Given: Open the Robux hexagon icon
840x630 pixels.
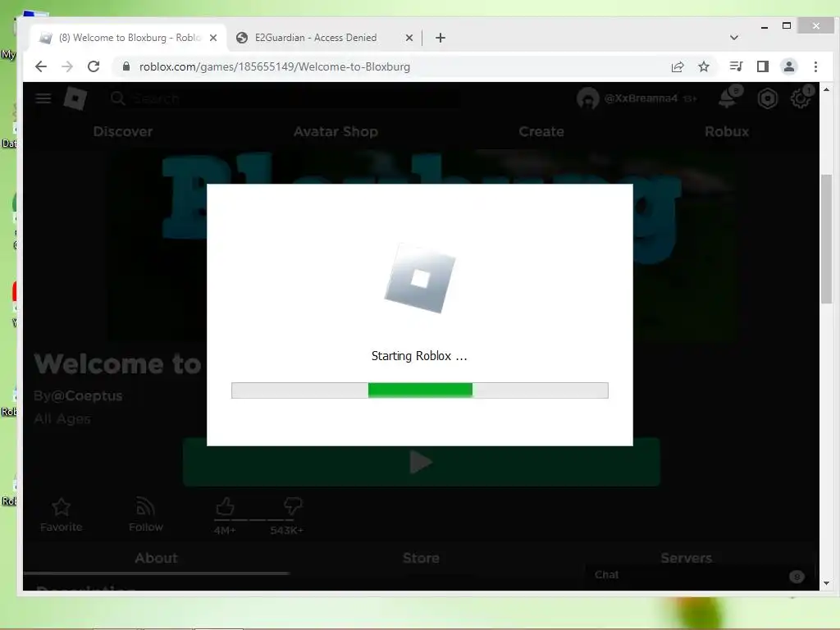Looking at the screenshot, I should (767, 98).
